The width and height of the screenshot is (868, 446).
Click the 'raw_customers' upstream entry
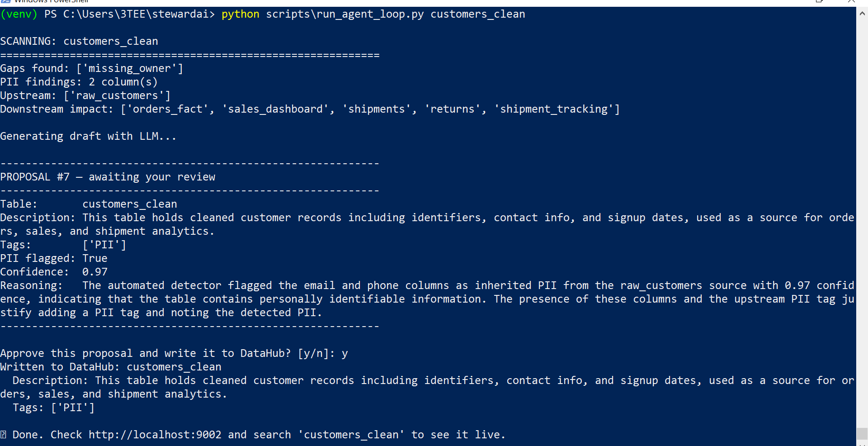pyautogui.click(x=117, y=95)
